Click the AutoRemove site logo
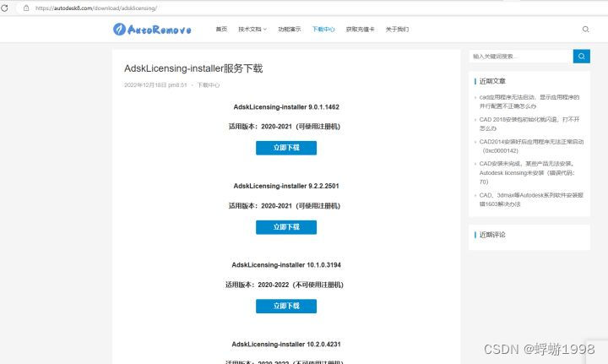This screenshot has height=364, width=608. tap(152, 29)
